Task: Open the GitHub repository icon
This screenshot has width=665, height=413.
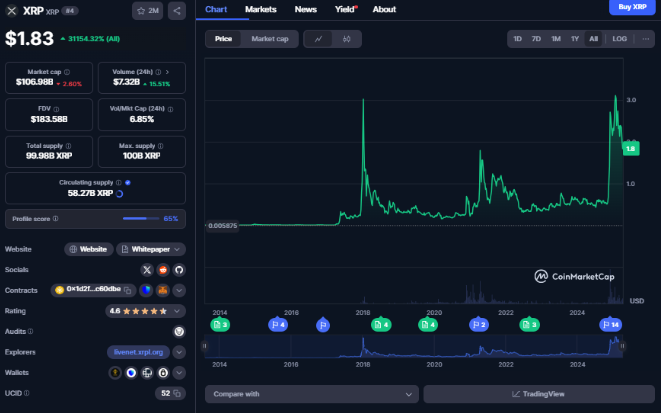Action: tap(179, 270)
